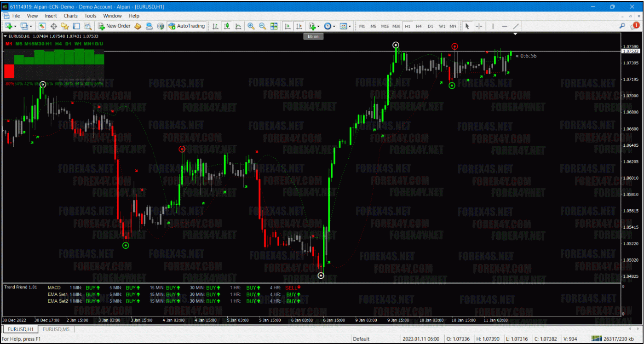Toggle AutoTrading on the toolbar
The height and width of the screenshot is (345, 644).
coord(186,26)
